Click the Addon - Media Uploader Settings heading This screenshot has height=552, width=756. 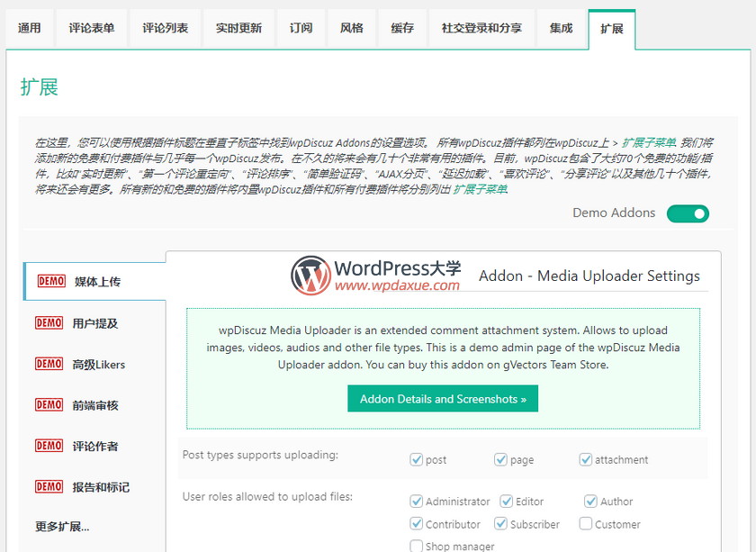pyautogui.click(x=589, y=276)
